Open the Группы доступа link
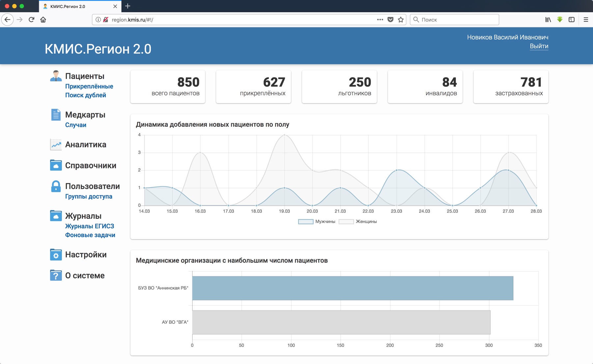593x364 pixels. pyautogui.click(x=89, y=197)
